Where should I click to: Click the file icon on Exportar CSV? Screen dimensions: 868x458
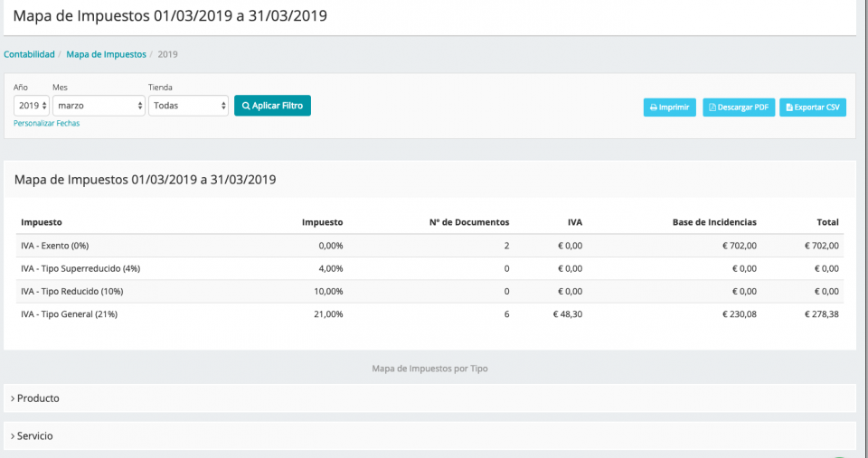point(788,107)
